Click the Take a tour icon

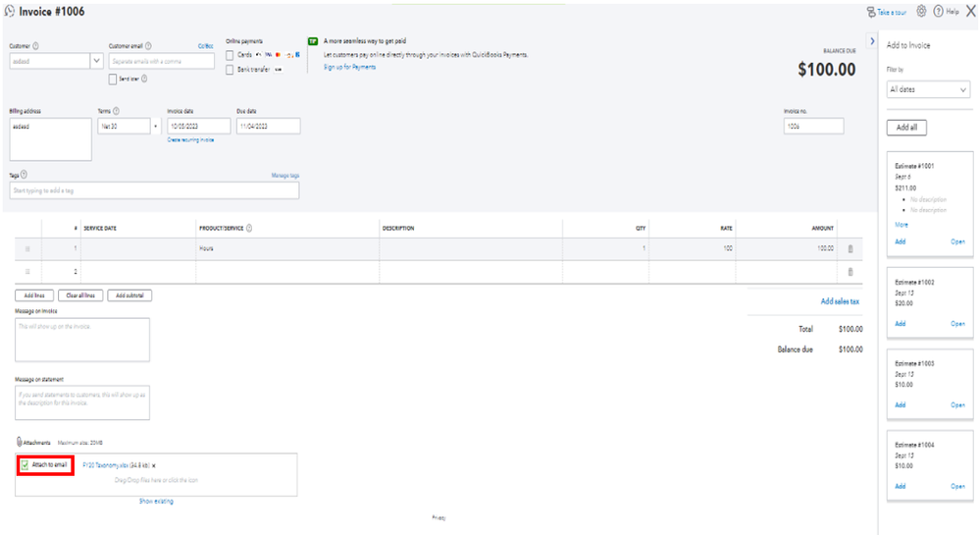coord(871,12)
